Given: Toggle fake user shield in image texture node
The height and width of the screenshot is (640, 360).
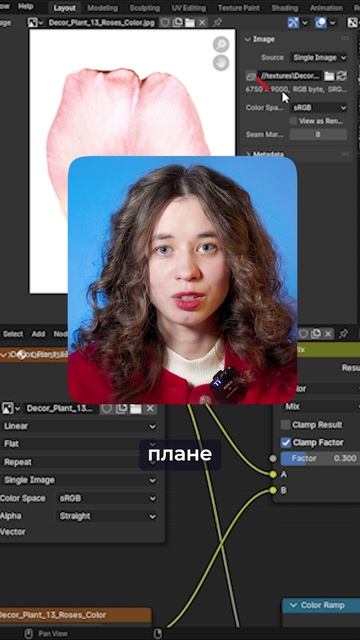Looking at the screenshot, I should click(x=107, y=408).
